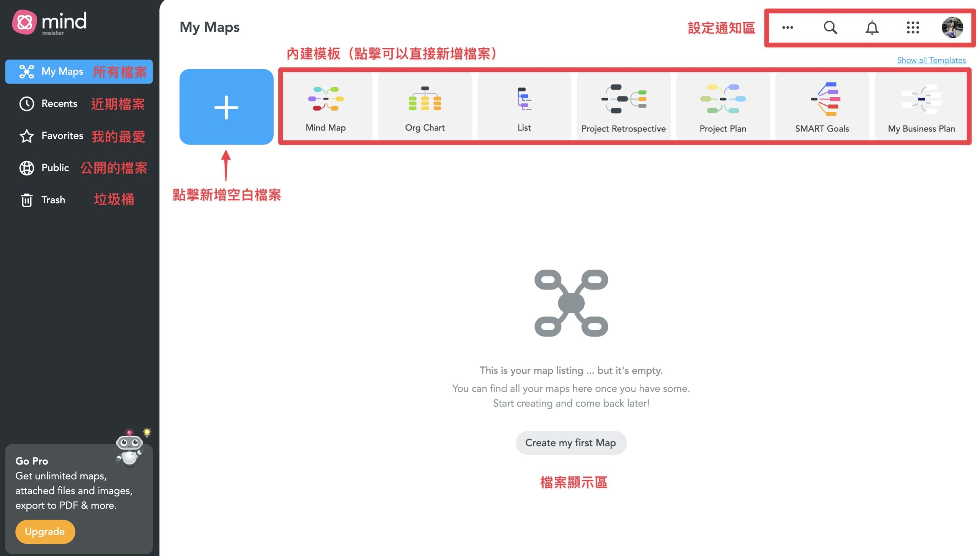This screenshot has height=556, width=980.
Task: Click text 'export to PDF & more.'
Action: [x=66, y=505]
